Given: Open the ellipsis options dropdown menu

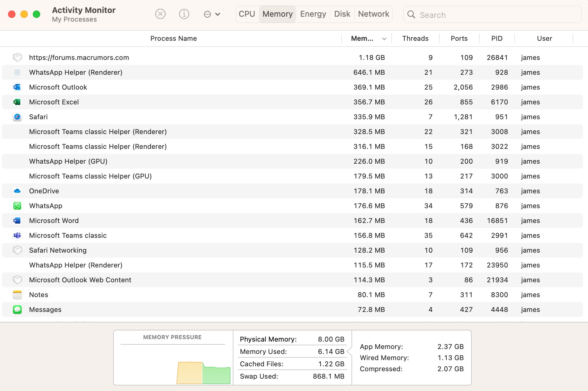Looking at the screenshot, I should point(212,14).
